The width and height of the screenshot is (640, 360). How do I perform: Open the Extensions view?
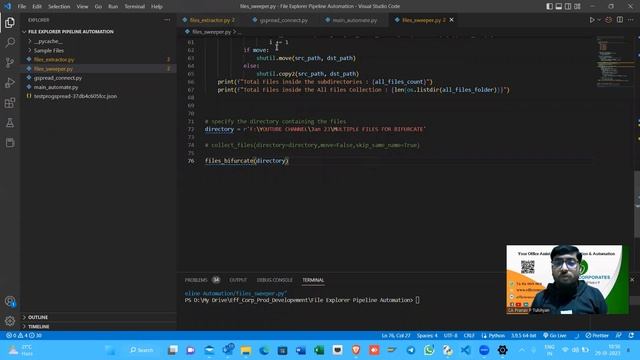10,102
